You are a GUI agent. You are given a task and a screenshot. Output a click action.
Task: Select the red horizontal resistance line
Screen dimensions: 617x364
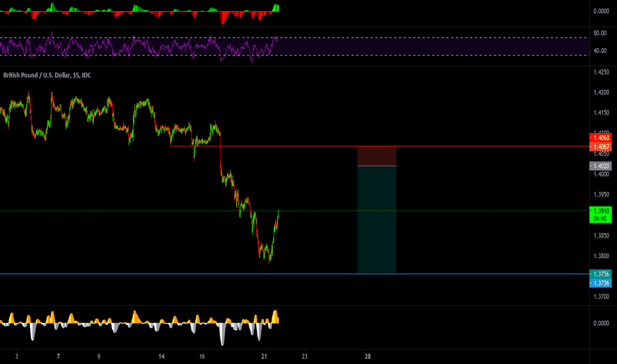(x=380, y=146)
